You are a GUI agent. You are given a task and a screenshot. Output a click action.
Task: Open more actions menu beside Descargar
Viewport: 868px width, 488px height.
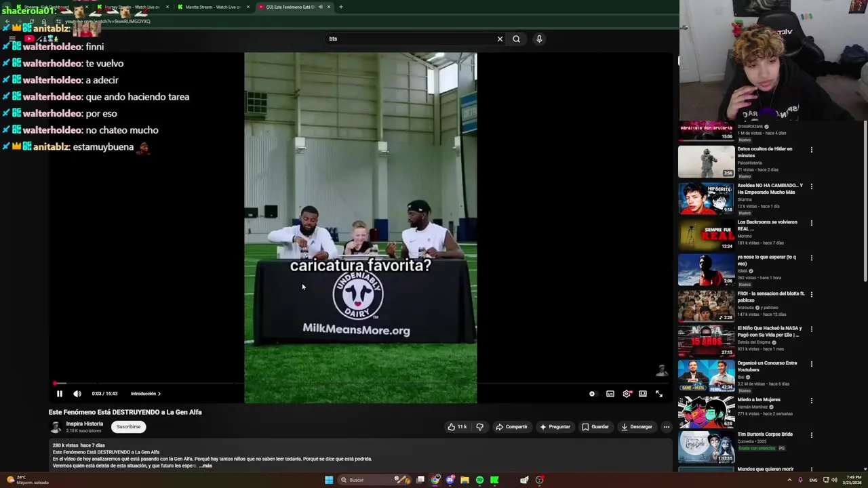pos(667,427)
